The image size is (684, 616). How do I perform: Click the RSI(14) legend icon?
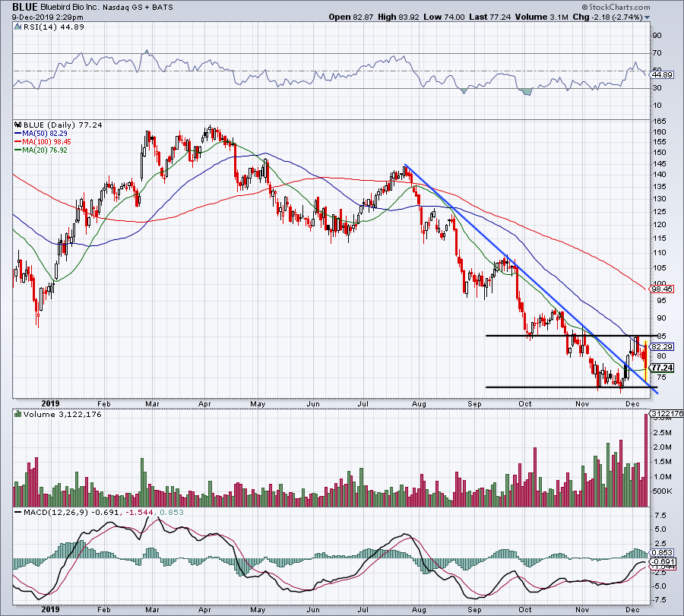pyautogui.click(x=17, y=27)
